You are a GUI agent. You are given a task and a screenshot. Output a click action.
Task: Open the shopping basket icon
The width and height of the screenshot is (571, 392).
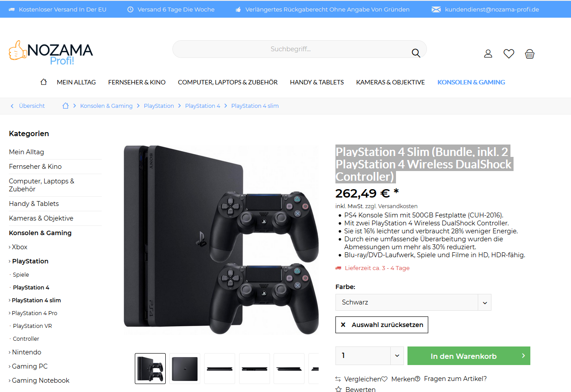[x=529, y=54]
